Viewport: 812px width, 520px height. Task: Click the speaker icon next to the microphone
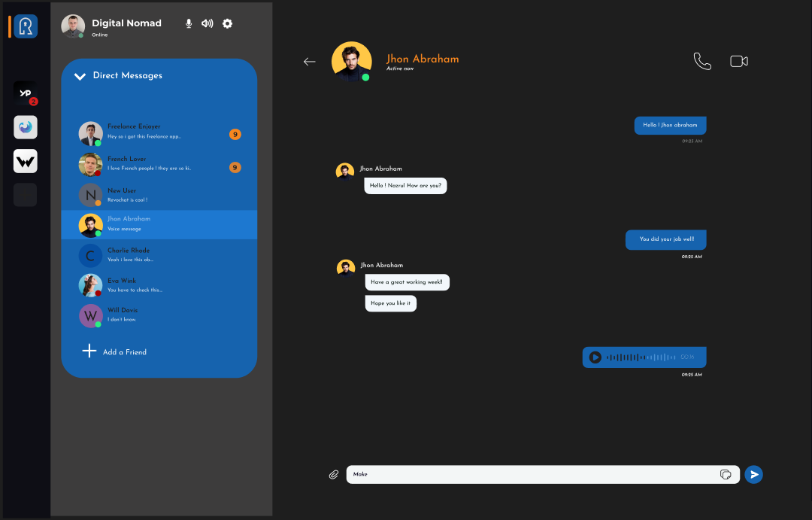coord(208,23)
